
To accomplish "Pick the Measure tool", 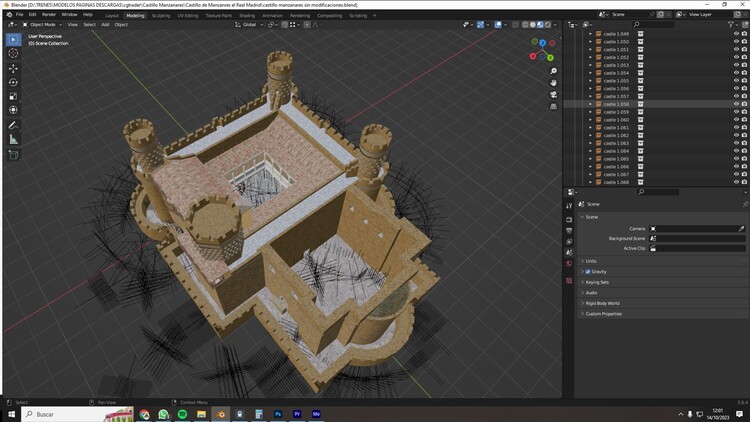I will tap(13, 140).
